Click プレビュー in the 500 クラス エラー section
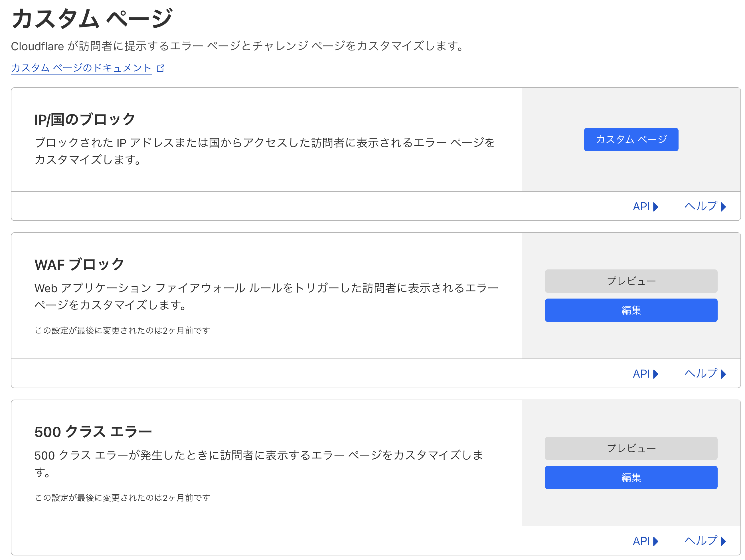 (631, 448)
